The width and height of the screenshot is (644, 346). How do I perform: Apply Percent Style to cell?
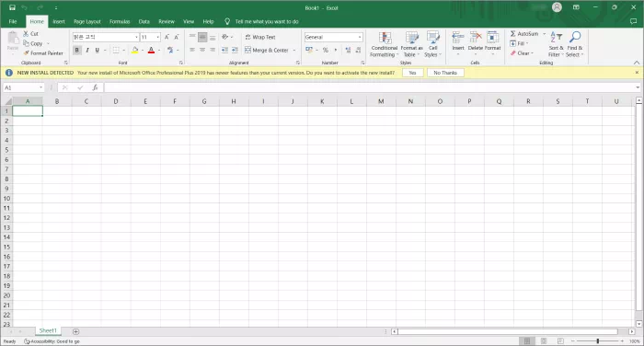coord(326,50)
